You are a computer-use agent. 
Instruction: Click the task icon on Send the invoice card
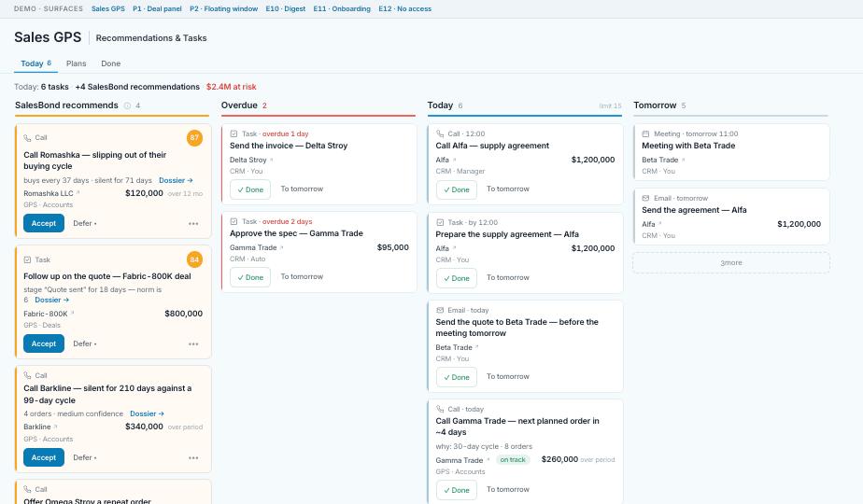233,133
